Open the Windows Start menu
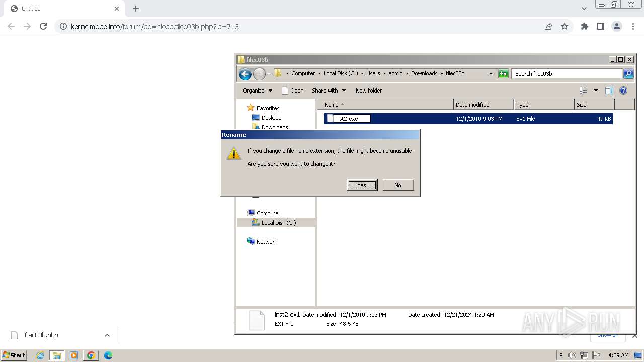Viewport: 644px width, 362px height. coord(14,355)
